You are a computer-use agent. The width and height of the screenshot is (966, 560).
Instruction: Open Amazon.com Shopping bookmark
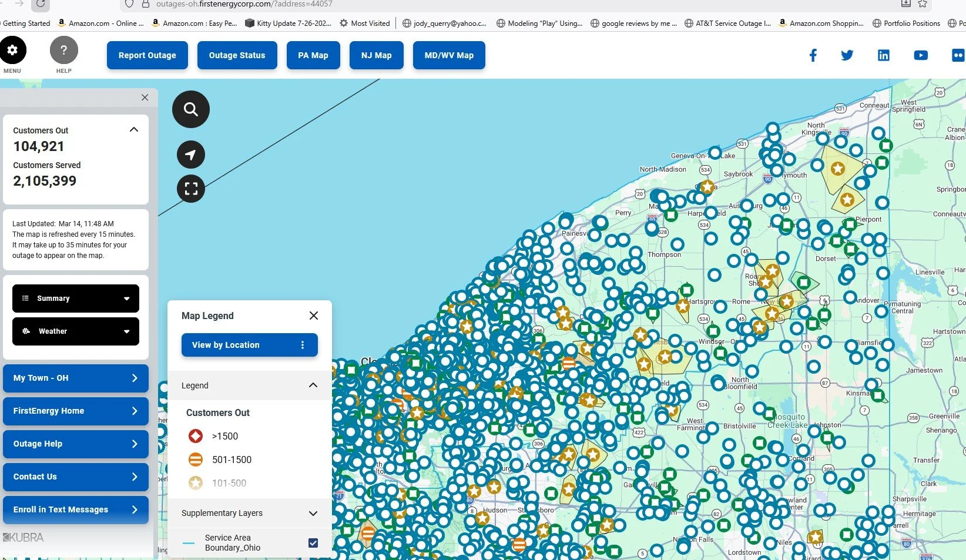(x=821, y=24)
